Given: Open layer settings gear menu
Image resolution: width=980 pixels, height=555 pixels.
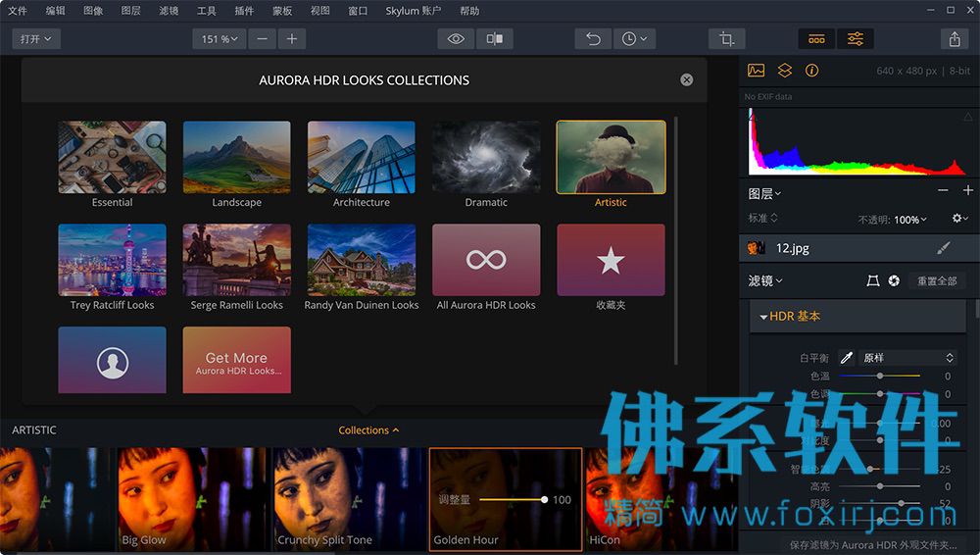Looking at the screenshot, I should pyautogui.click(x=959, y=218).
